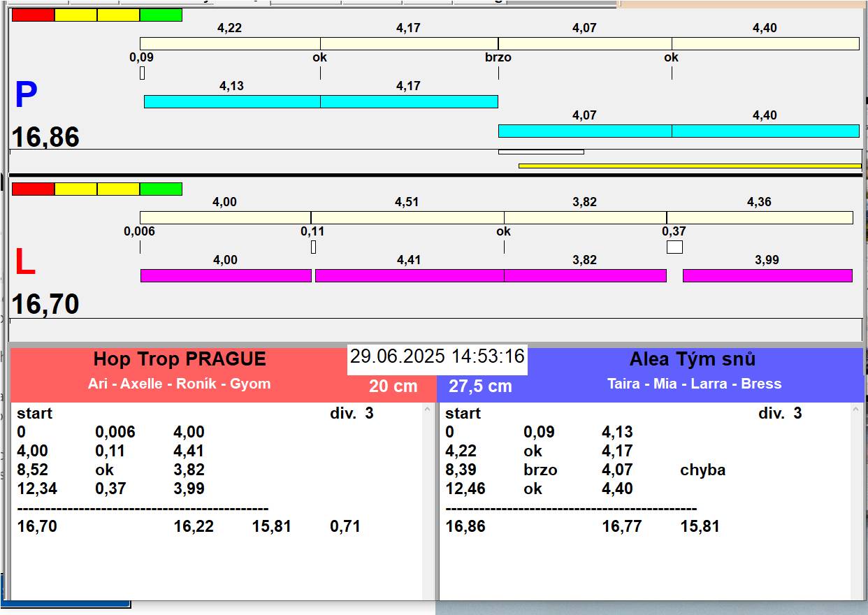Click the blue P lane letter
The image size is (868, 615).
click(26, 96)
